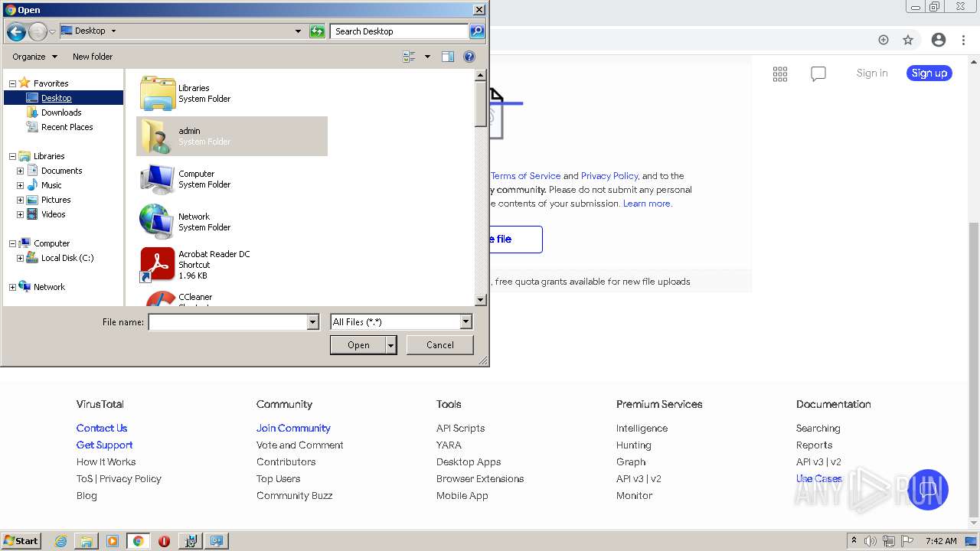
Task: Expand the Documents library node
Action: 20,171
